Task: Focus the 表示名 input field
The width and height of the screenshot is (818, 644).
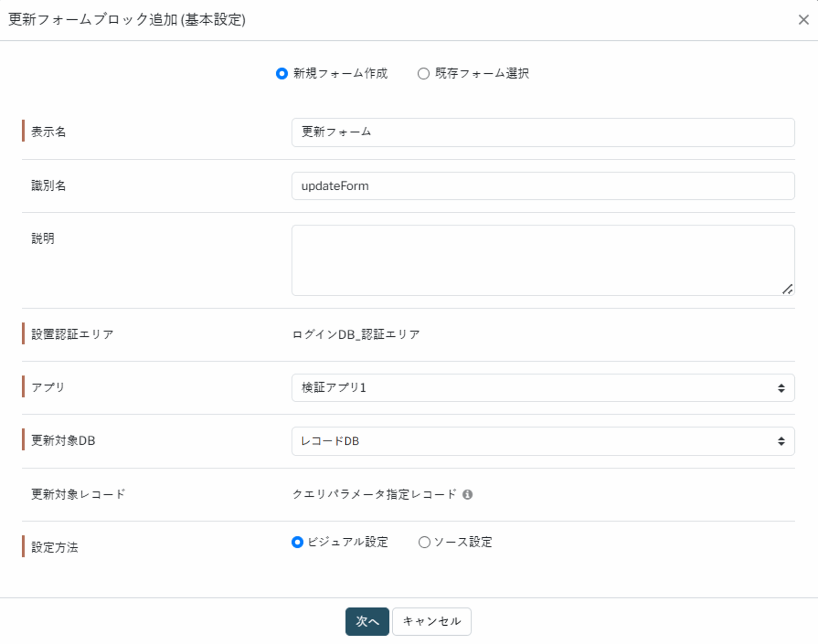Action: (x=543, y=133)
